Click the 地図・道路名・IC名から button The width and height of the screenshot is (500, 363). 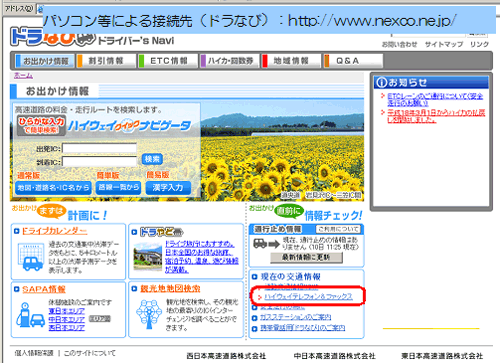(53, 188)
